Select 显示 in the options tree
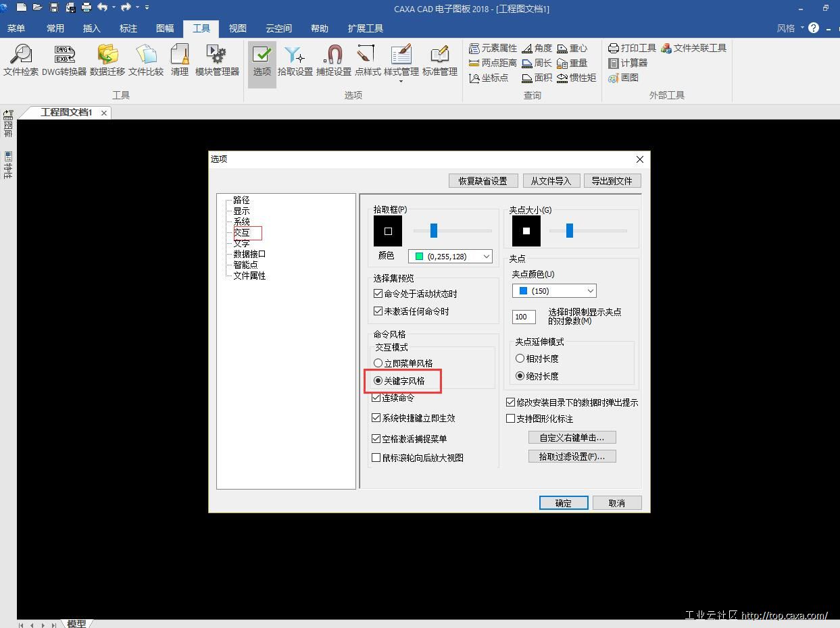This screenshot has height=628, width=840. (241, 211)
